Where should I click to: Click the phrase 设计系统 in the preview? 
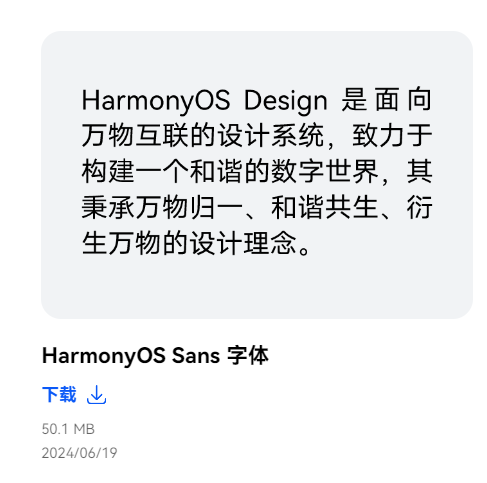271,135
